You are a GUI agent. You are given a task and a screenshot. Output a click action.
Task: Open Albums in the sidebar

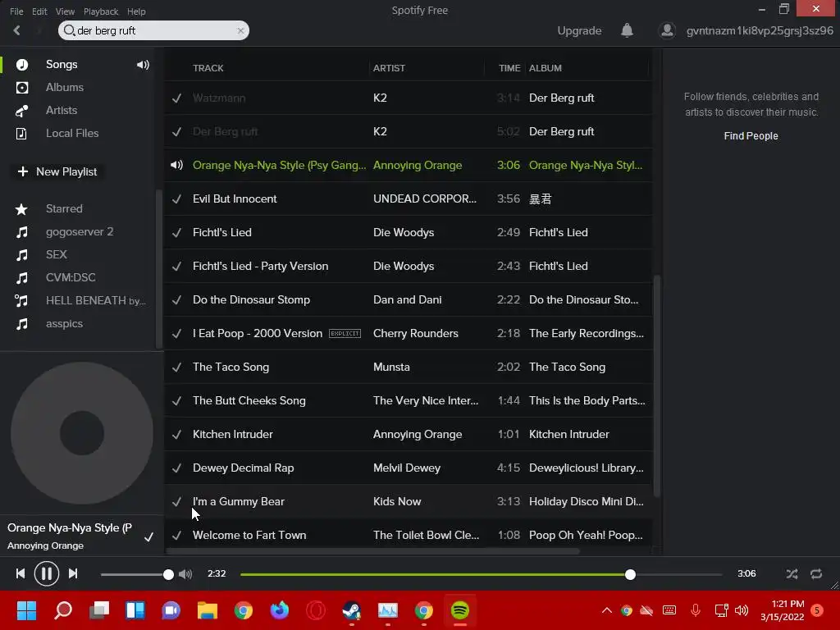(x=64, y=87)
